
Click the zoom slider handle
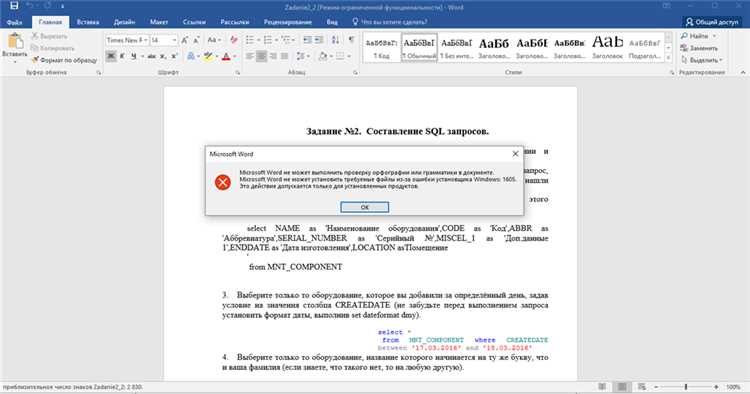pos(686,387)
